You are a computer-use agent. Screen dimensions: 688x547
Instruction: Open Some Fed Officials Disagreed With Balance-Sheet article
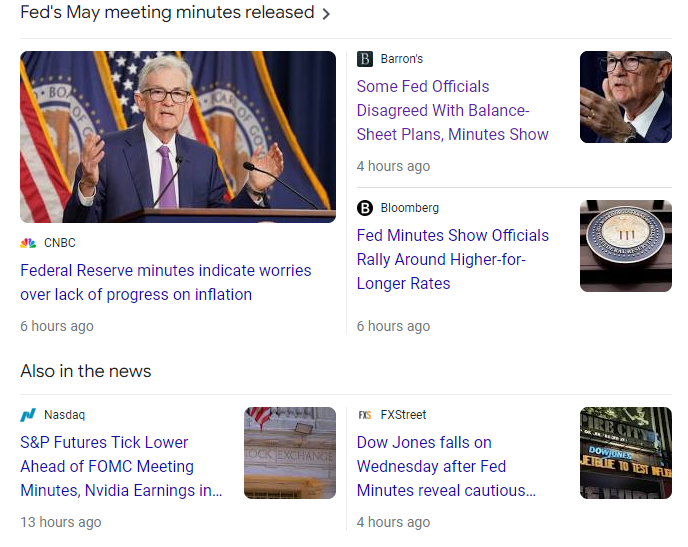[x=452, y=111]
